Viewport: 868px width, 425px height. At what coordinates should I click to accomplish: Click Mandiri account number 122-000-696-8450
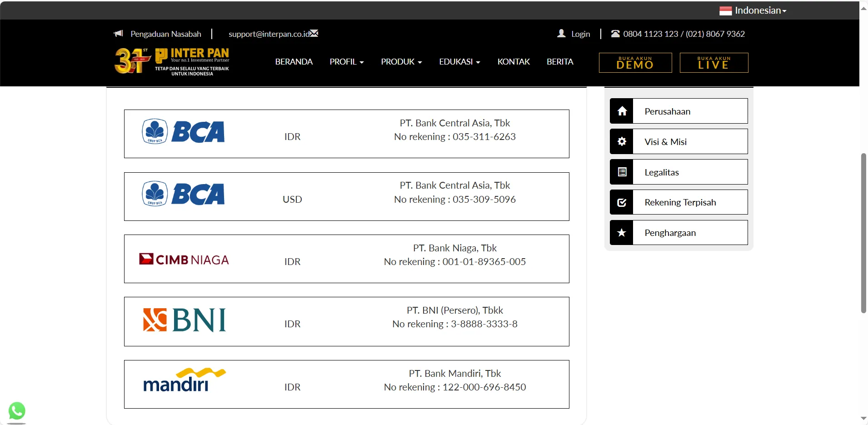pyautogui.click(x=484, y=387)
